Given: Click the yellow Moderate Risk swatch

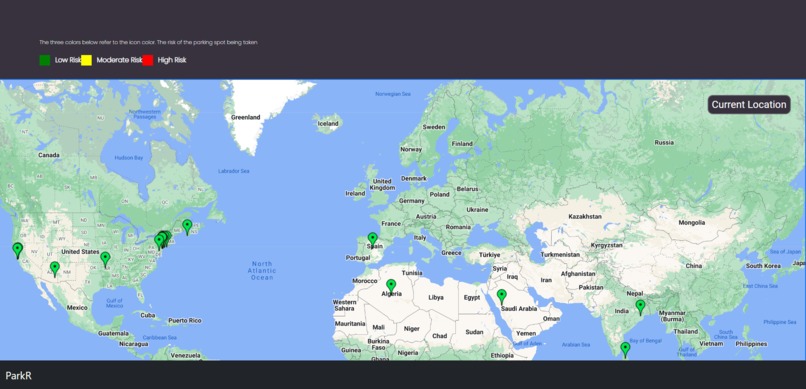Looking at the screenshot, I should pyautogui.click(x=86, y=60).
